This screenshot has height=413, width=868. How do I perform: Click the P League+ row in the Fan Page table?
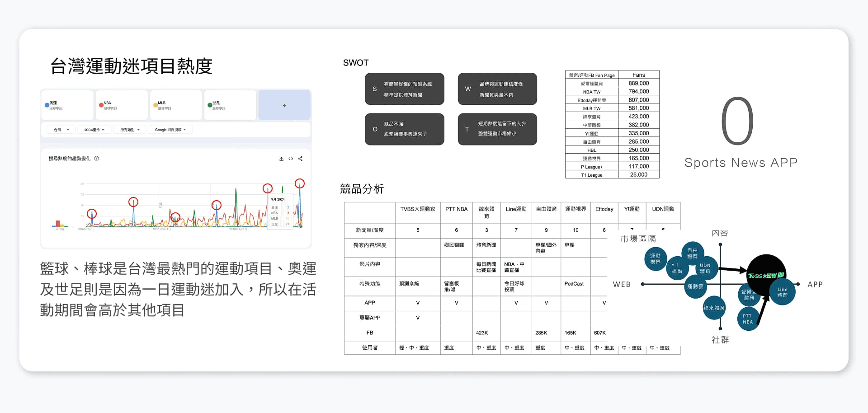click(612, 167)
